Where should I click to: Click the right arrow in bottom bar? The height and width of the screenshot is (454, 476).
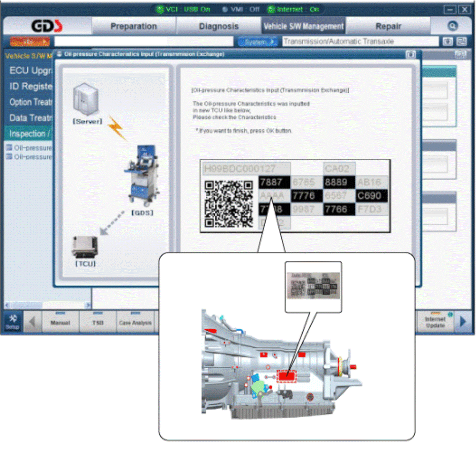click(x=463, y=322)
